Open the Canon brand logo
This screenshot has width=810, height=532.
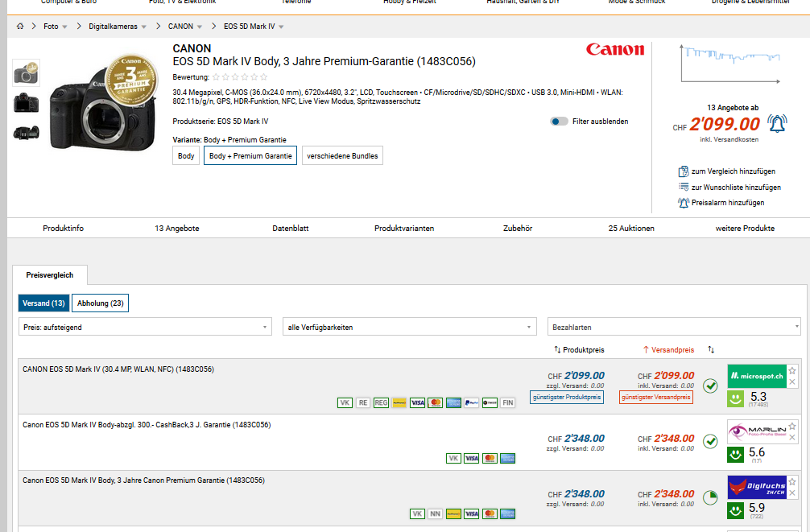click(x=615, y=50)
